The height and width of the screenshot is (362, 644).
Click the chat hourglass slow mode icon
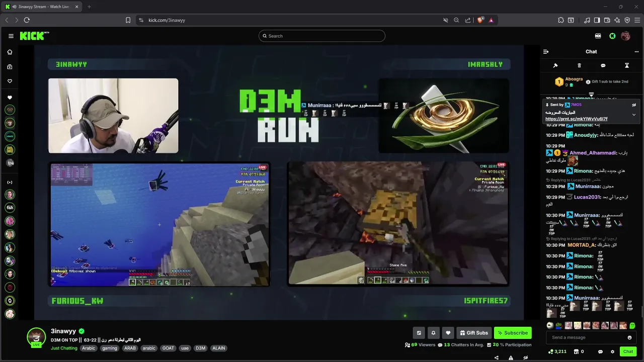click(627, 65)
